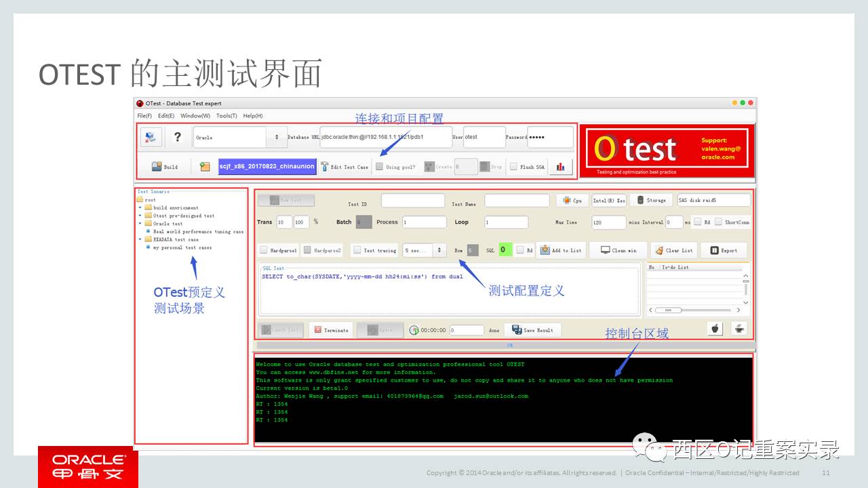Click the timer clock icon
The image size is (868, 488).
[x=414, y=330]
